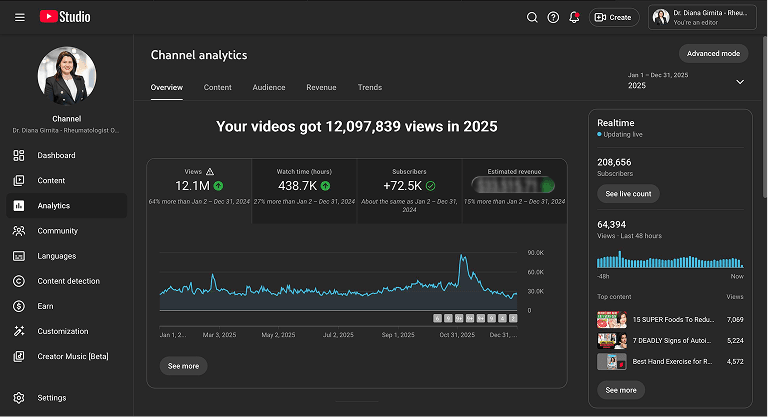768x417 pixels.
Task: Switch to the Revenue tab
Action: coord(321,88)
